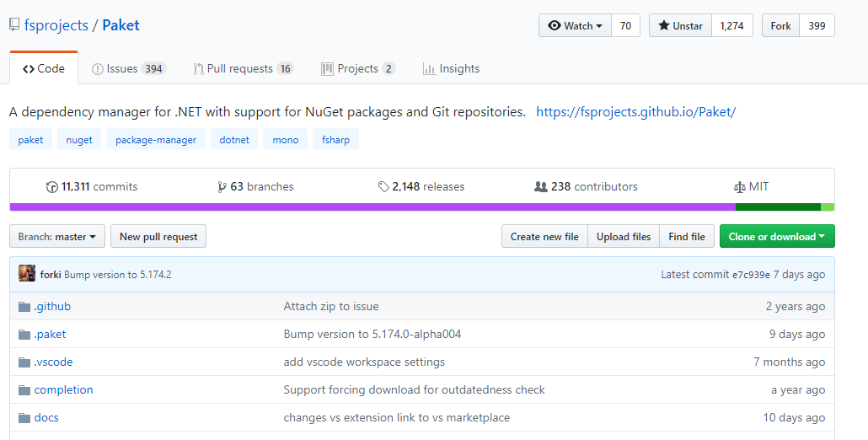This screenshot has width=868, height=440.
Task: Click Create new file
Action: (x=544, y=236)
